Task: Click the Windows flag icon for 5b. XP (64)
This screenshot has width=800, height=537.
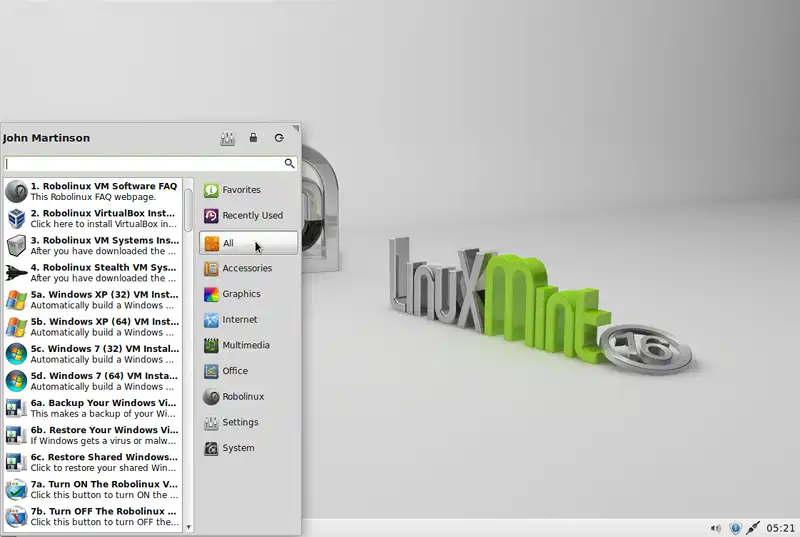Action: 16,327
